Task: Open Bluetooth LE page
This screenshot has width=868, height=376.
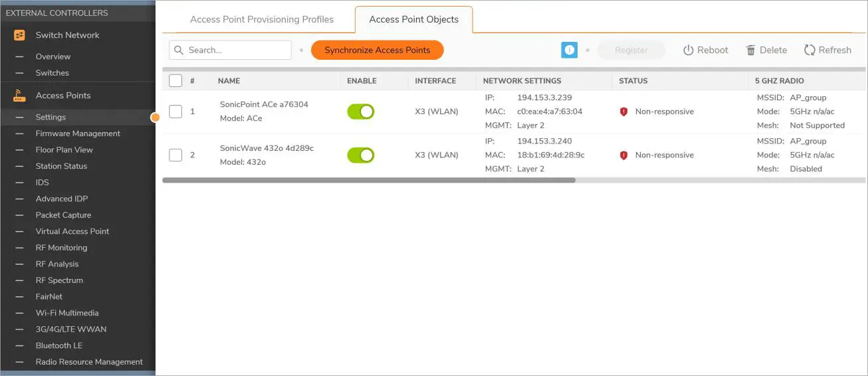Action: click(59, 345)
